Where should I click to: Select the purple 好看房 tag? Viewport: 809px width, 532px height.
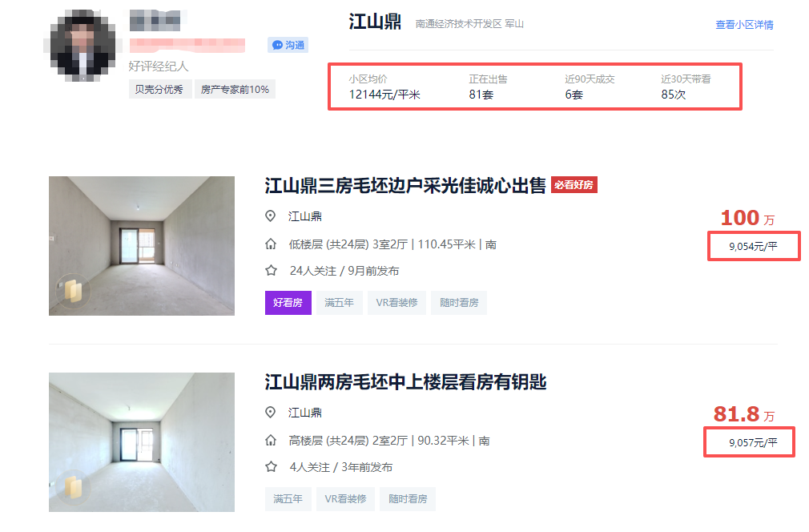click(x=288, y=303)
